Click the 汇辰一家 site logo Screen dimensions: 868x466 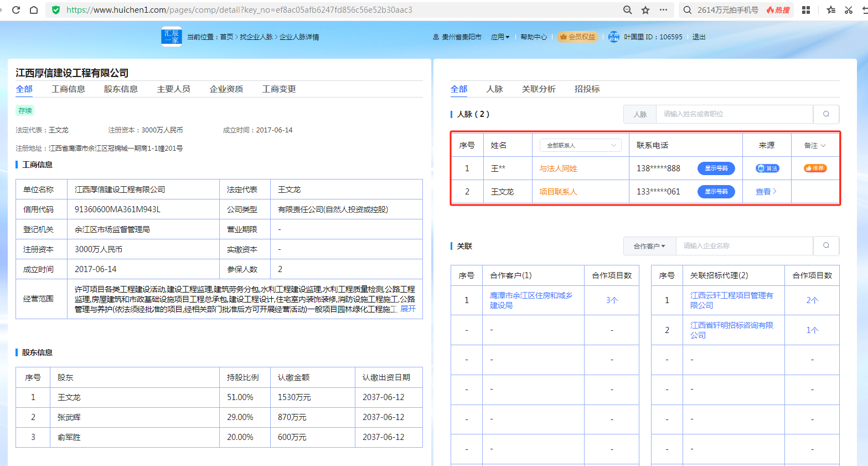tap(172, 37)
